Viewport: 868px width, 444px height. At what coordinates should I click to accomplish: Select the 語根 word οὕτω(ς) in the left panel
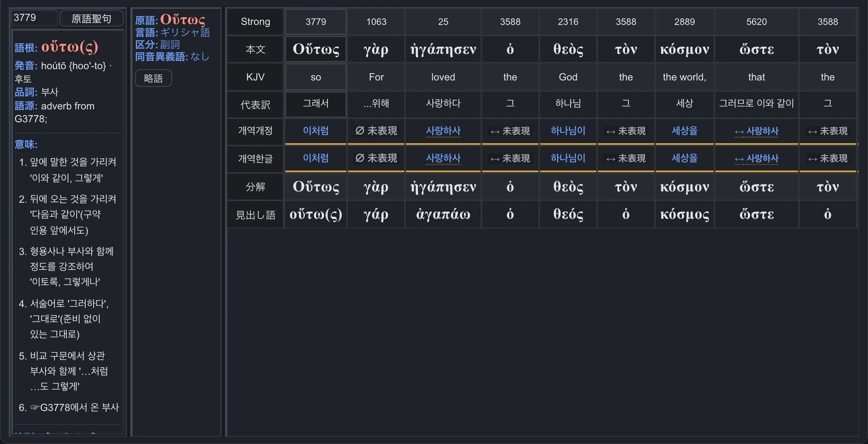point(70,47)
